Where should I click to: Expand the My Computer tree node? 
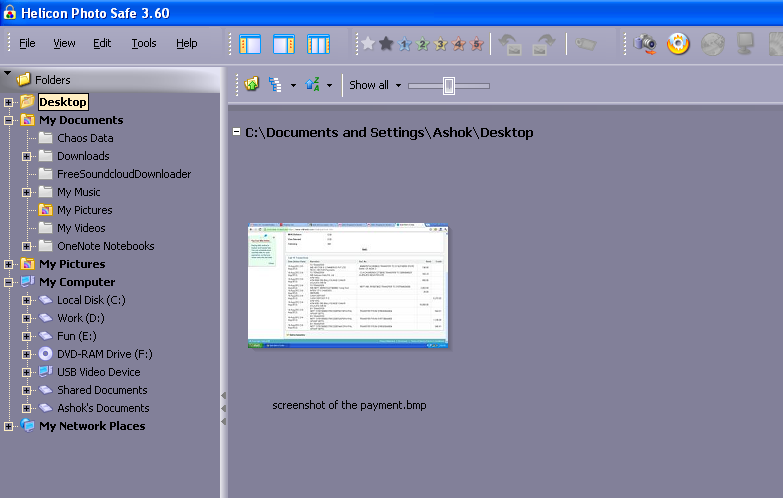tap(9, 282)
